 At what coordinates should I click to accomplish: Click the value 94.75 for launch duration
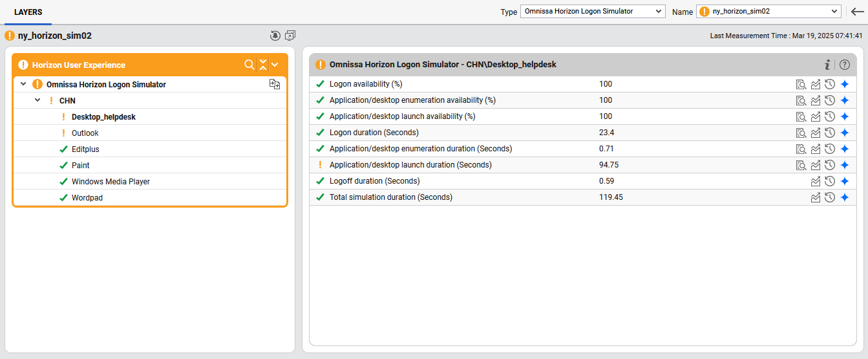click(609, 165)
